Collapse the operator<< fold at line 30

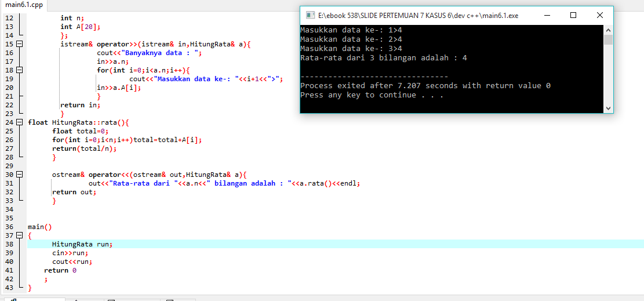[x=19, y=175]
